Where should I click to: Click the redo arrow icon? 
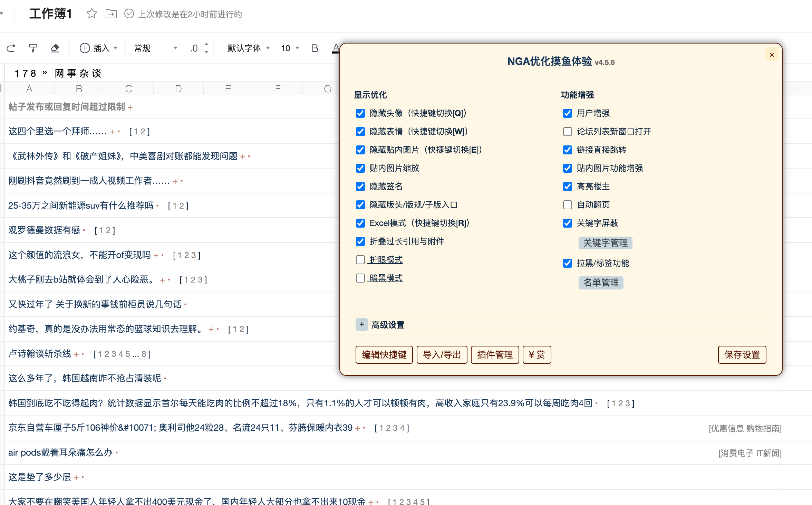pos(11,48)
